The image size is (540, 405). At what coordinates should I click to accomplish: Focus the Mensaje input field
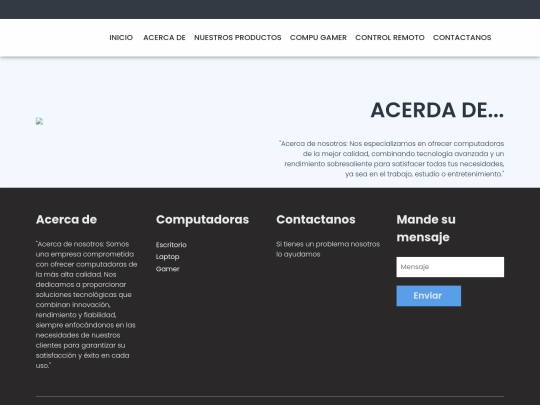(x=450, y=267)
